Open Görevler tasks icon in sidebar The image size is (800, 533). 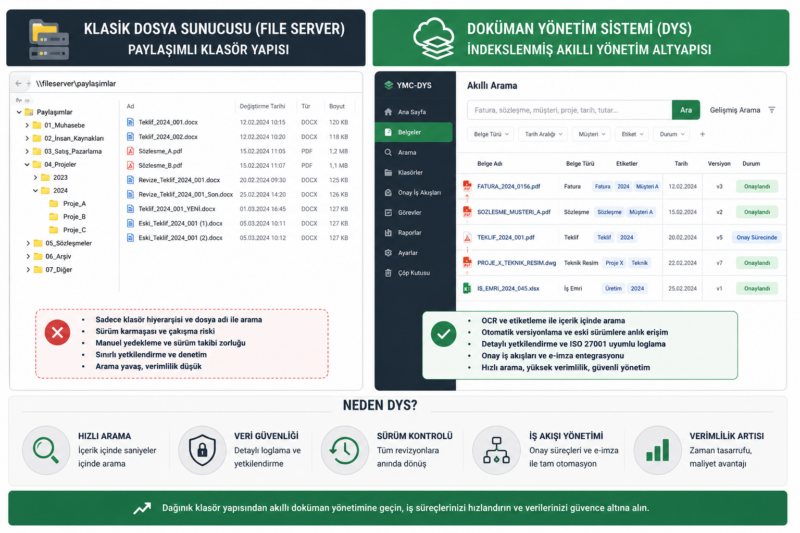coord(388,213)
